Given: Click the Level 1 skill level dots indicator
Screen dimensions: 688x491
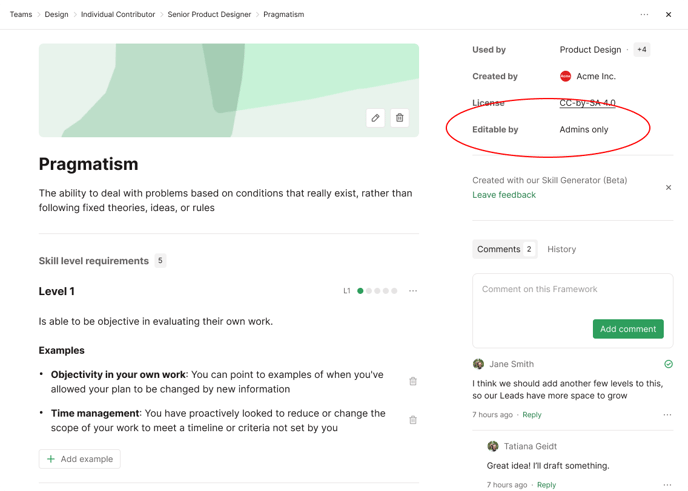Looking at the screenshot, I should click(x=377, y=291).
